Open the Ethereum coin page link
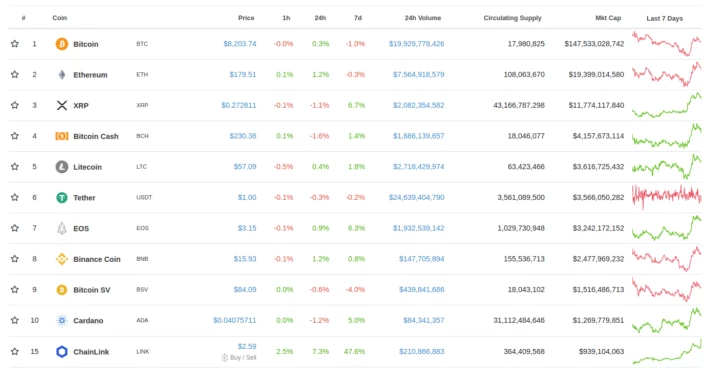This screenshot has width=710, height=371. (91, 75)
